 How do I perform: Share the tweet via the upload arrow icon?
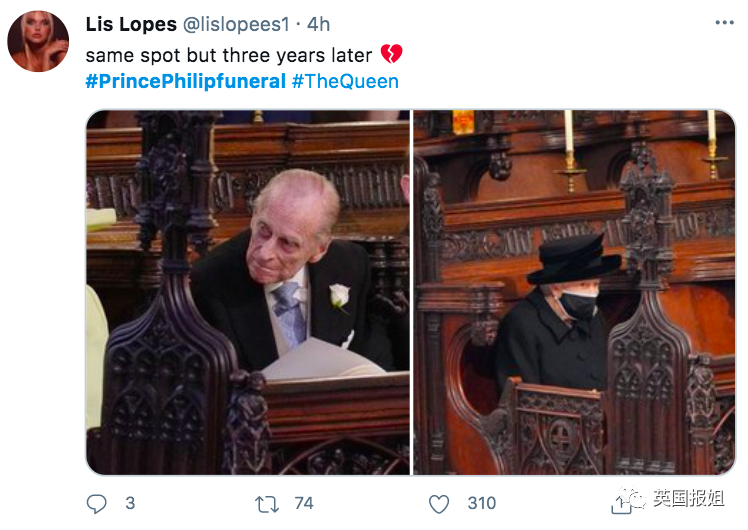point(621,505)
